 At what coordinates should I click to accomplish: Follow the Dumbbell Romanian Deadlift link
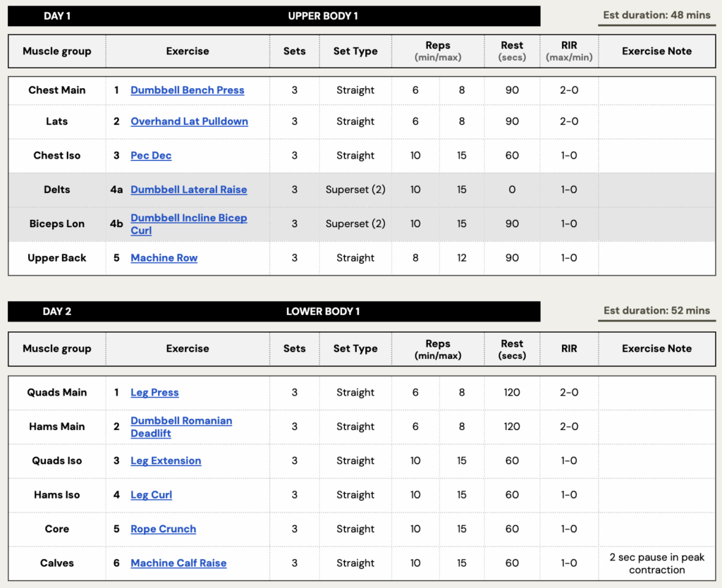tap(181, 421)
